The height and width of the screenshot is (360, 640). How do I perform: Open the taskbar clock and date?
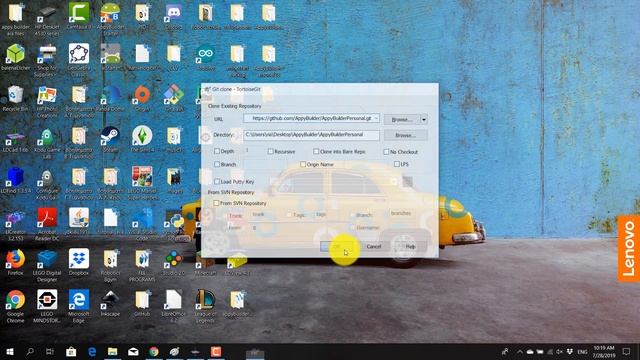604,352
